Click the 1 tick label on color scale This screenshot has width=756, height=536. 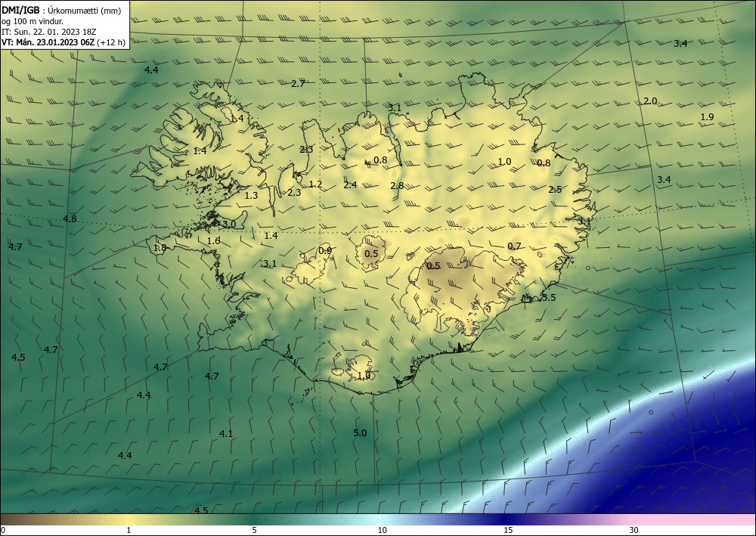(x=129, y=530)
